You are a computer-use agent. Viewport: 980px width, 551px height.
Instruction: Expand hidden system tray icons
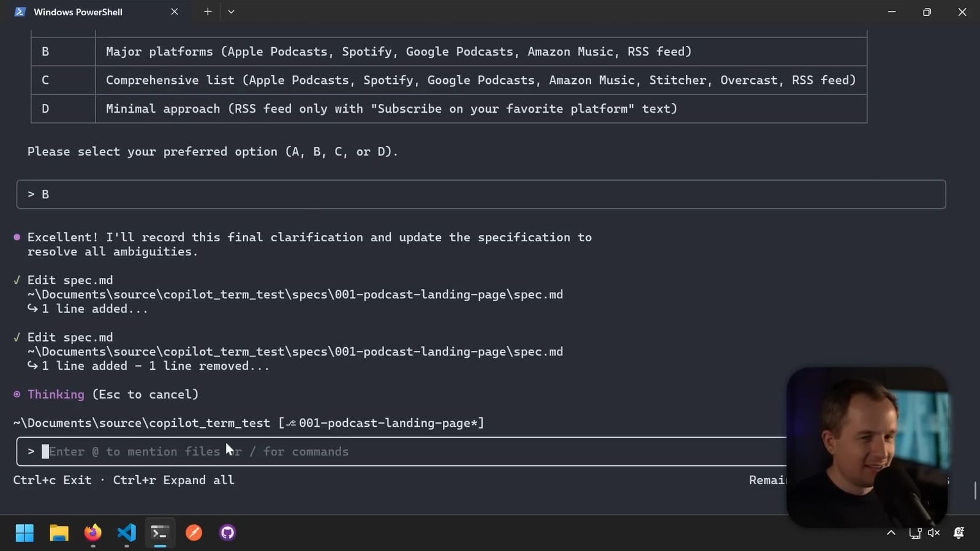click(891, 533)
